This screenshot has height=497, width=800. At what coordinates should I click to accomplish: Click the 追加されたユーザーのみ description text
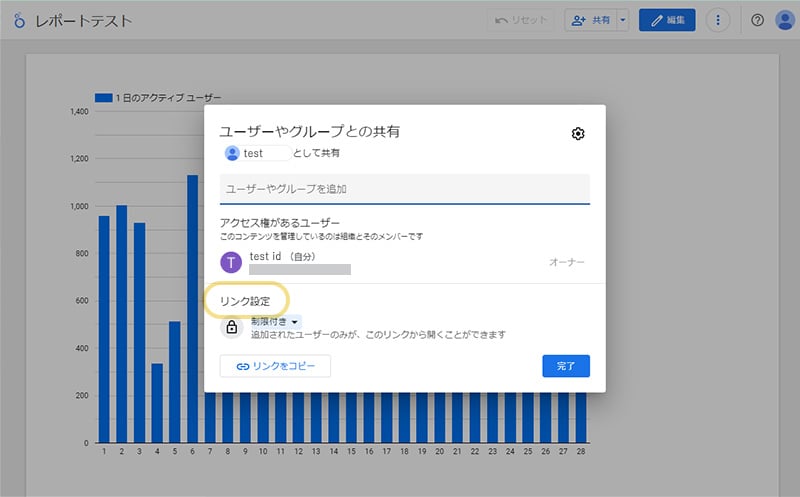378,335
